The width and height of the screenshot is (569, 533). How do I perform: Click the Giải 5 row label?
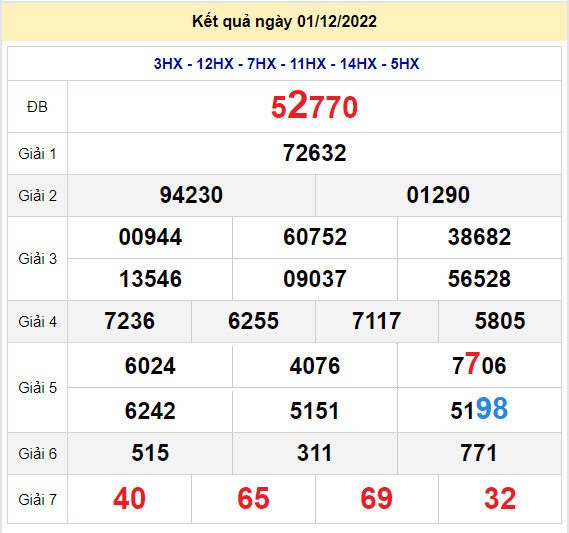coord(37,388)
